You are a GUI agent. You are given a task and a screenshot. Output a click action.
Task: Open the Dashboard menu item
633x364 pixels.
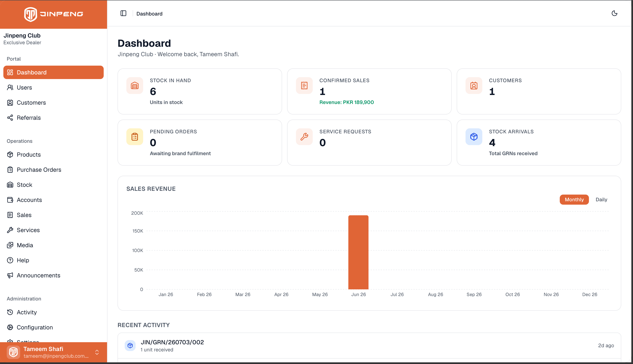pos(54,73)
